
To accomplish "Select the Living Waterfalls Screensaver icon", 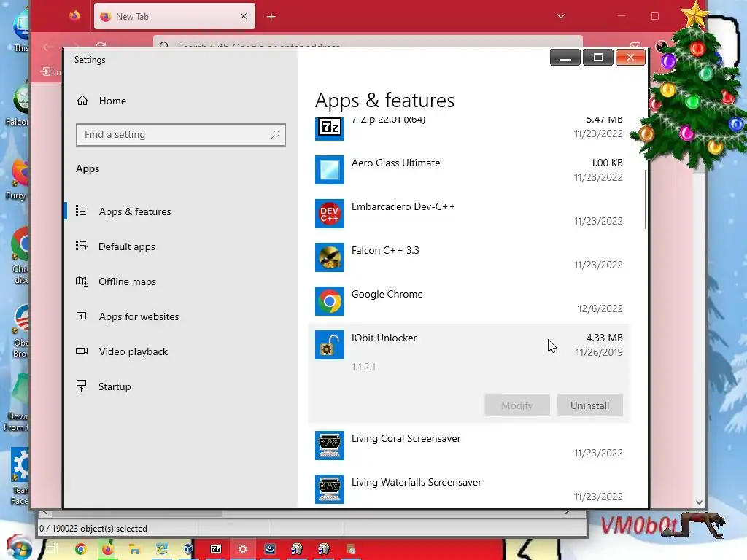I will pyautogui.click(x=330, y=489).
